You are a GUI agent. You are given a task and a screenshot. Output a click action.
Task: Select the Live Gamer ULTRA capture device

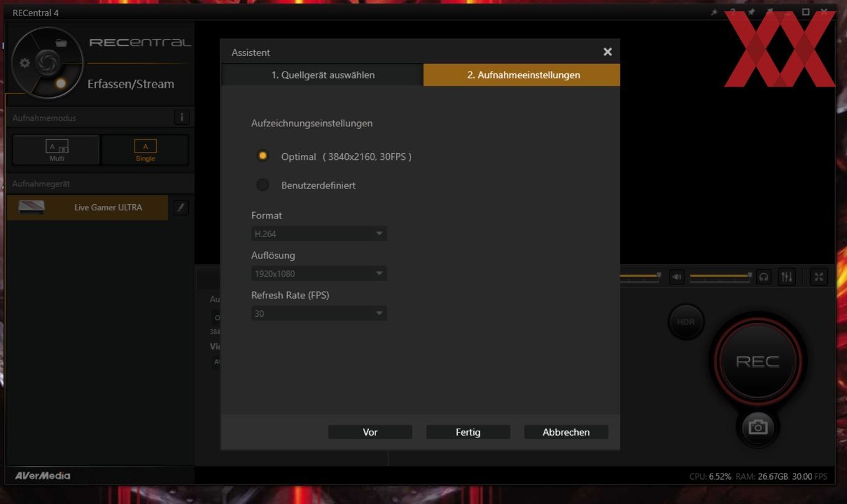click(x=88, y=207)
